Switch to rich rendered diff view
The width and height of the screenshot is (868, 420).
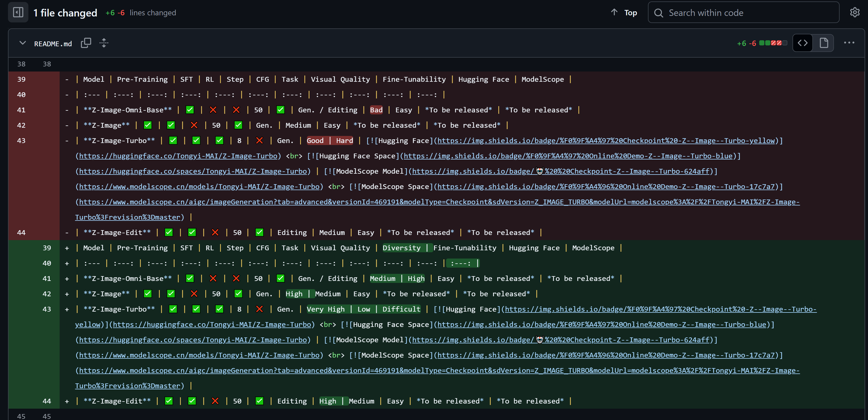pos(823,43)
